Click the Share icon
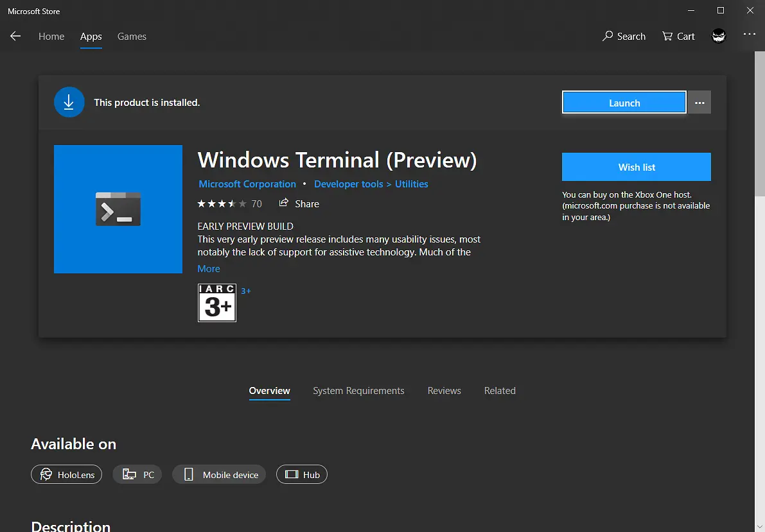765x532 pixels. 284,203
